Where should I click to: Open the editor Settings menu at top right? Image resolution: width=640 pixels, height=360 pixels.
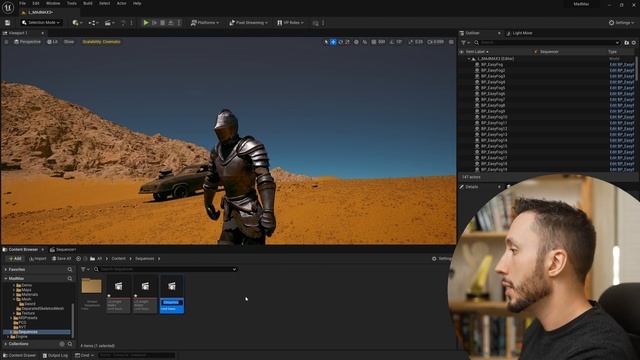(x=622, y=23)
